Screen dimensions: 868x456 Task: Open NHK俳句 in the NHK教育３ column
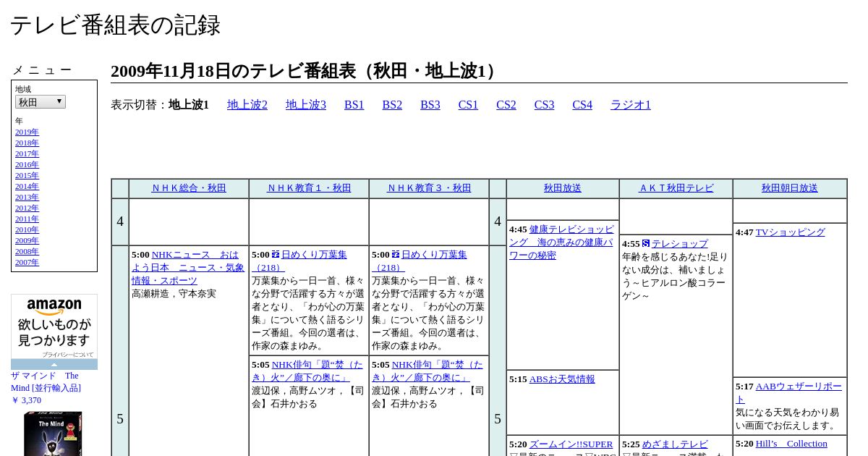[426, 371]
